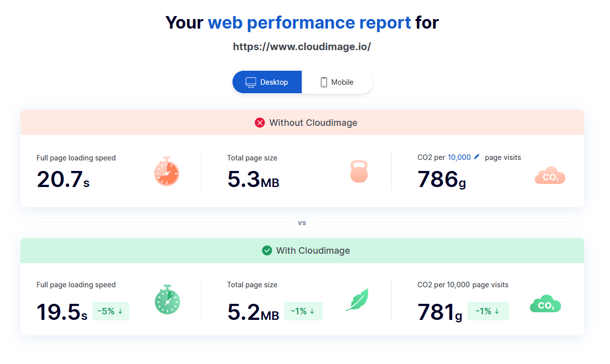Click the monitor icon on the Desktop tab
The image size is (610, 364).
[251, 82]
